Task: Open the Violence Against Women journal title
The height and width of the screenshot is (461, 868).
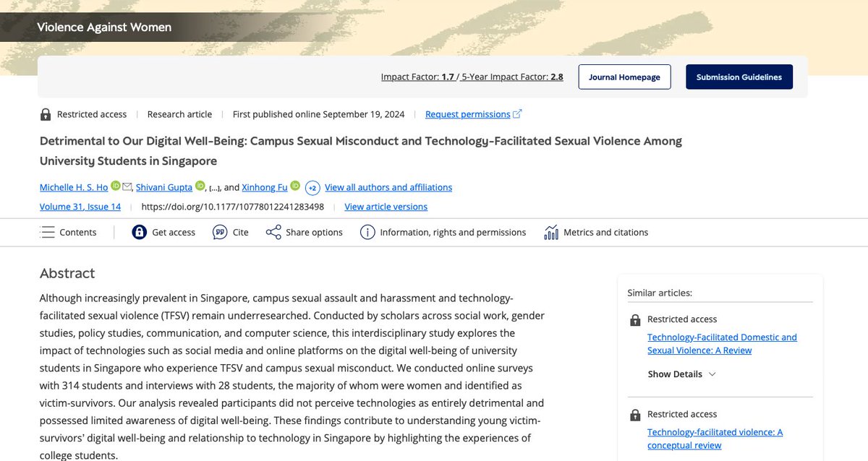Action: [104, 27]
